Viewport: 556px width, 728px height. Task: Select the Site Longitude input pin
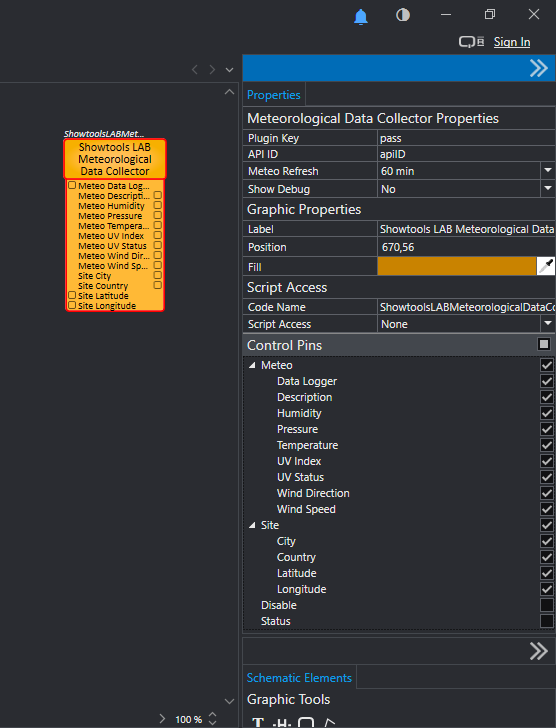72,305
